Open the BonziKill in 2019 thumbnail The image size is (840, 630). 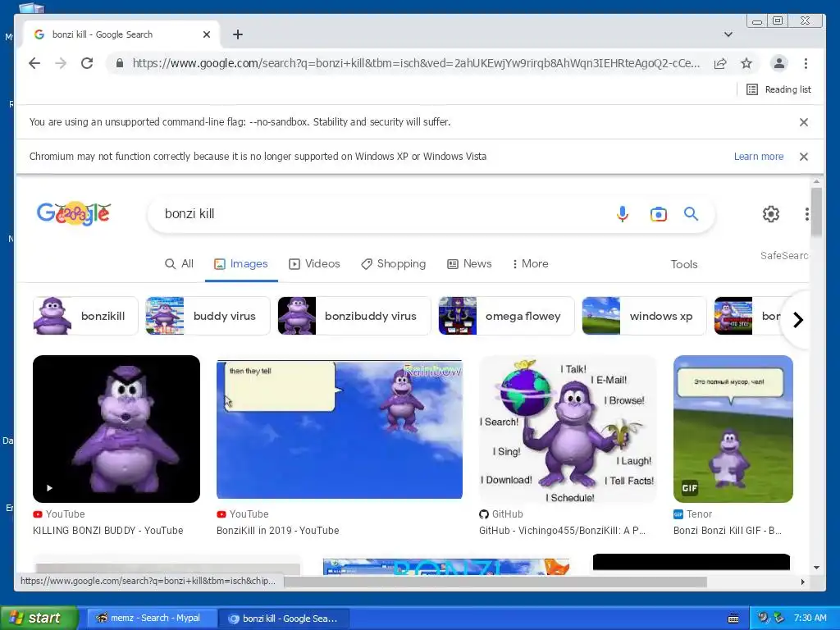coord(339,428)
